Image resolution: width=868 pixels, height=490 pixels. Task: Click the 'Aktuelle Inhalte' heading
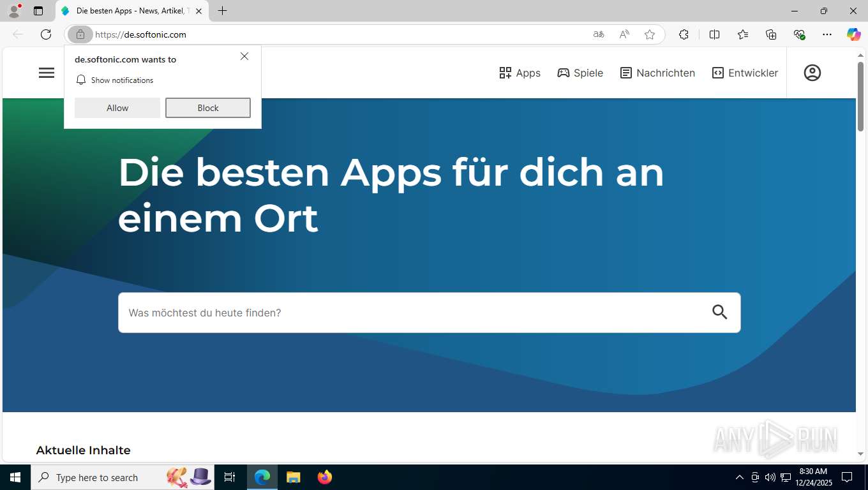[x=84, y=450]
